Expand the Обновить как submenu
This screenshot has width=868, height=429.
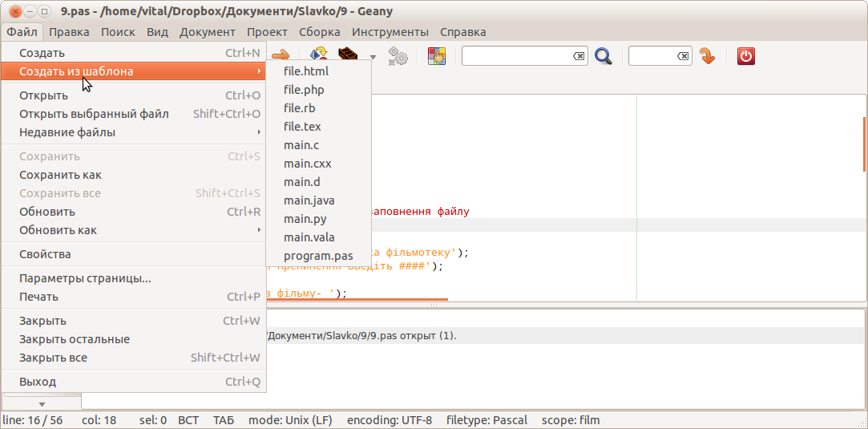(x=134, y=229)
